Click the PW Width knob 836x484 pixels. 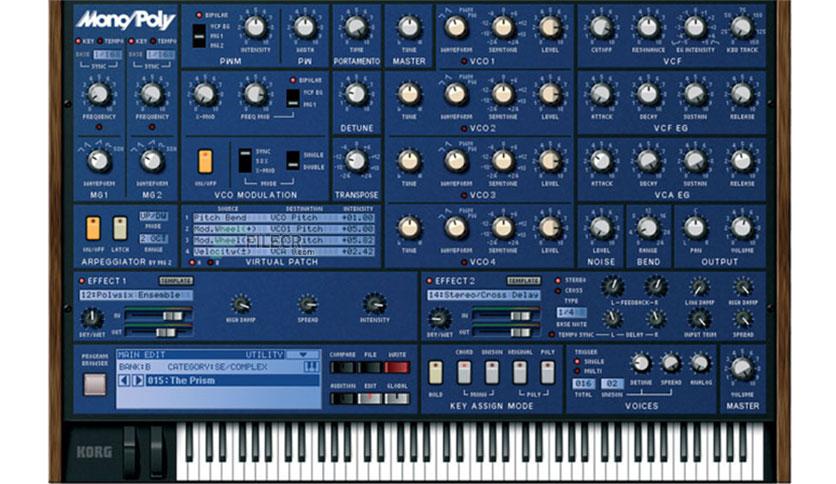click(304, 28)
